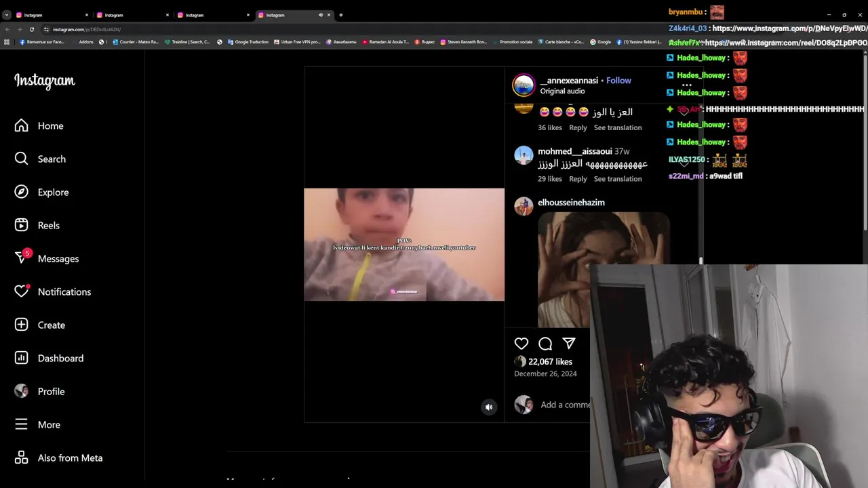Close the first Instagram tab

tap(87, 15)
